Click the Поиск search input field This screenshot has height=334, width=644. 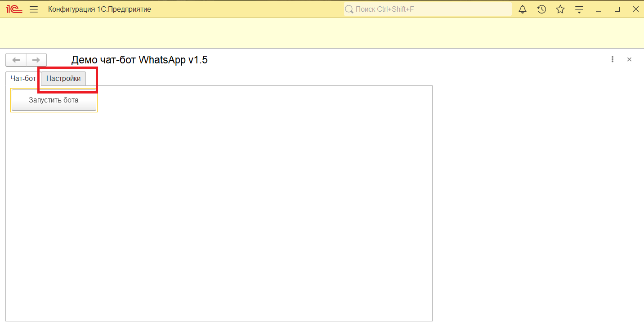pyautogui.click(x=427, y=9)
